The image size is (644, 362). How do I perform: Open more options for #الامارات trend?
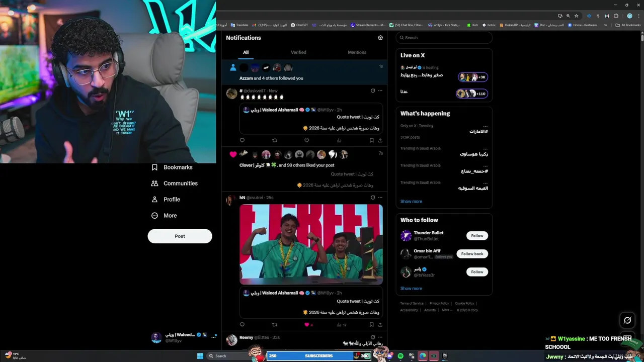[x=485, y=126]
